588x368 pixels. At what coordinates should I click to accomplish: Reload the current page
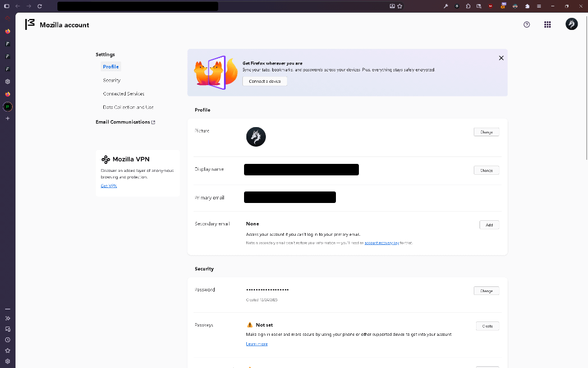pyautogui.click(x=40, y=6)
